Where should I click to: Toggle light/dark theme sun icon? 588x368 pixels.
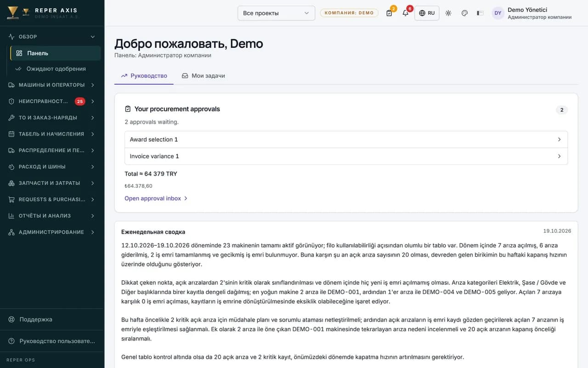coord(448,13)
